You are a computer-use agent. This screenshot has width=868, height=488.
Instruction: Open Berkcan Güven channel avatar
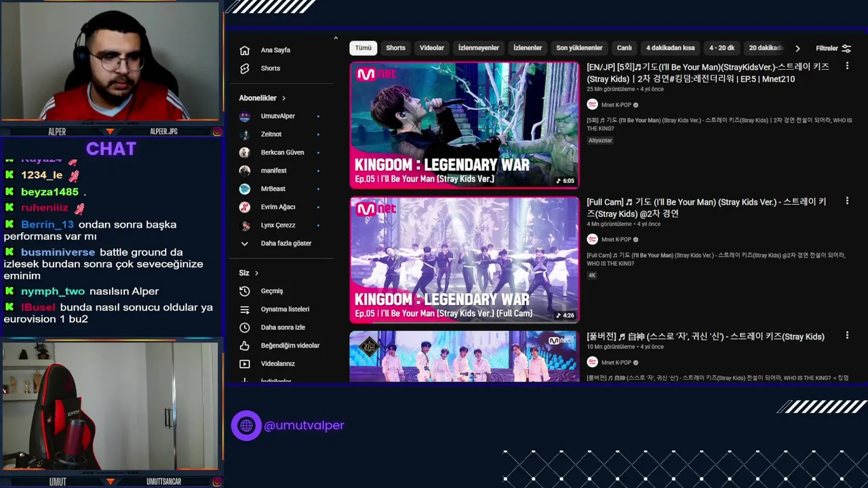pyautogui.click(x=245, y=152)
